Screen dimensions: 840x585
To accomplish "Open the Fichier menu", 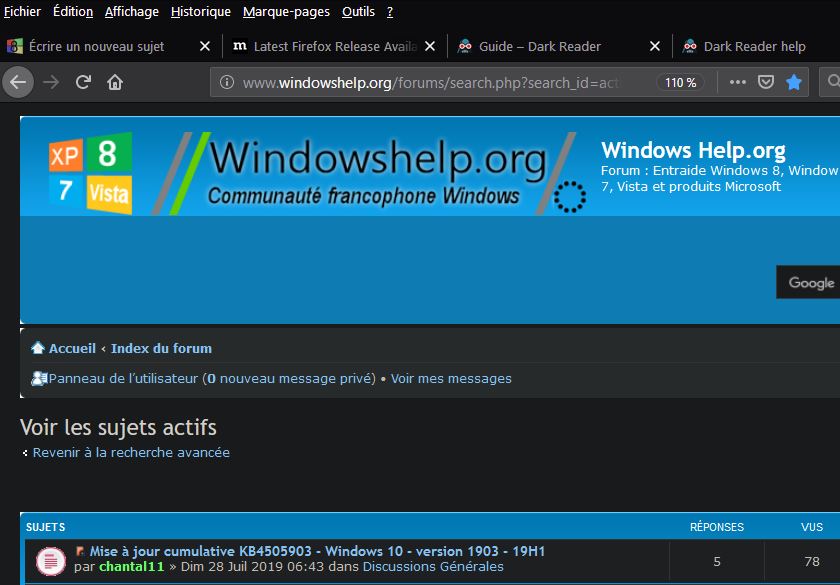I will pyautogui.click(x=22, y=11).
